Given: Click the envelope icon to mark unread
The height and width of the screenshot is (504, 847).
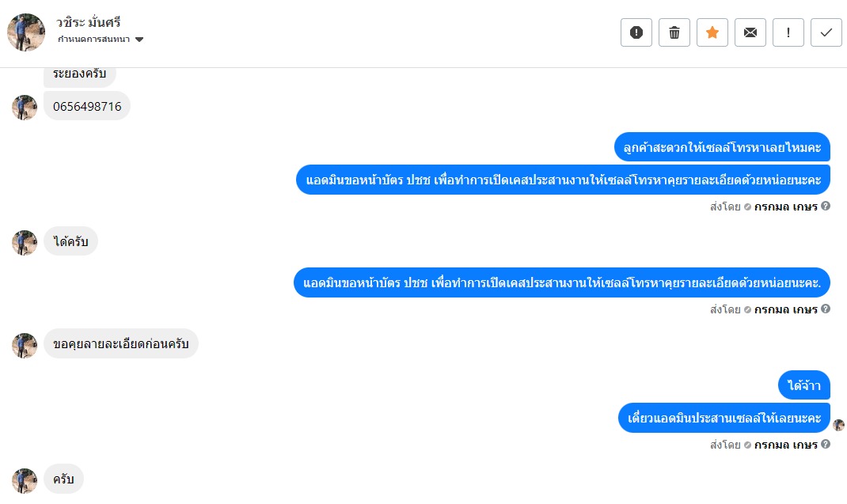Looking at the screenshot, I should click(750, 32).
